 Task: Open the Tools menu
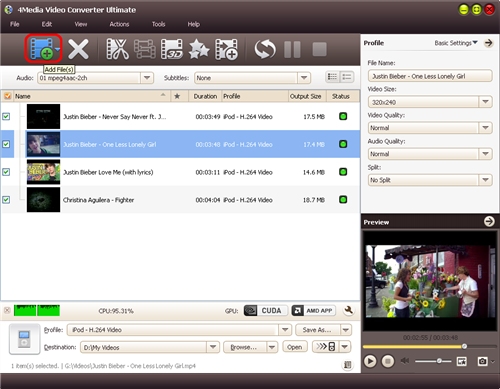tap(158, 24)
